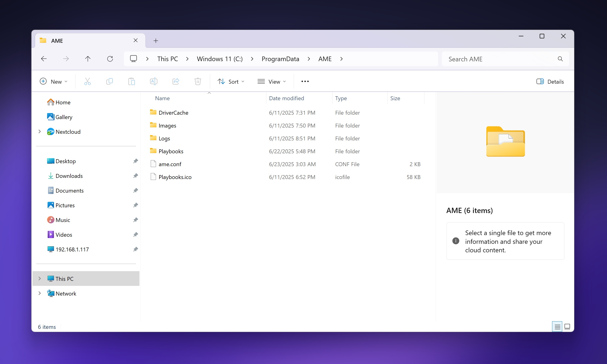Close the AME tab
The width and height of the screenshot is (607, 364).
click(136, 40)
